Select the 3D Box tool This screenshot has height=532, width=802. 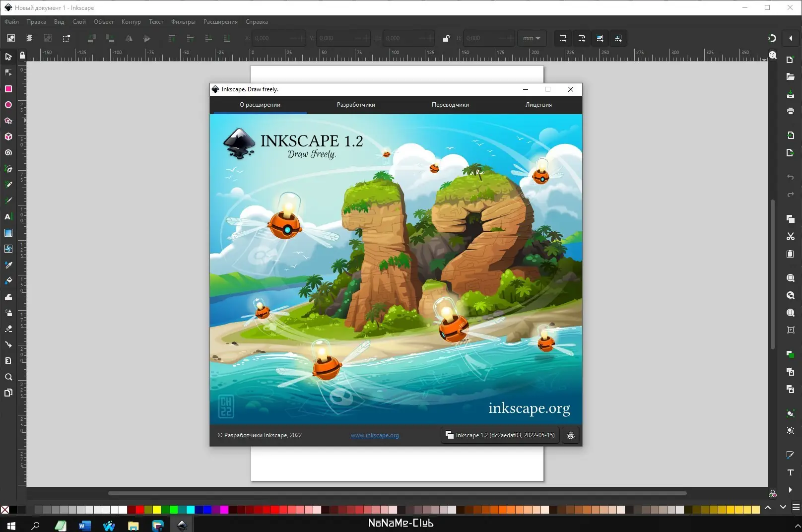click(8, 136)
